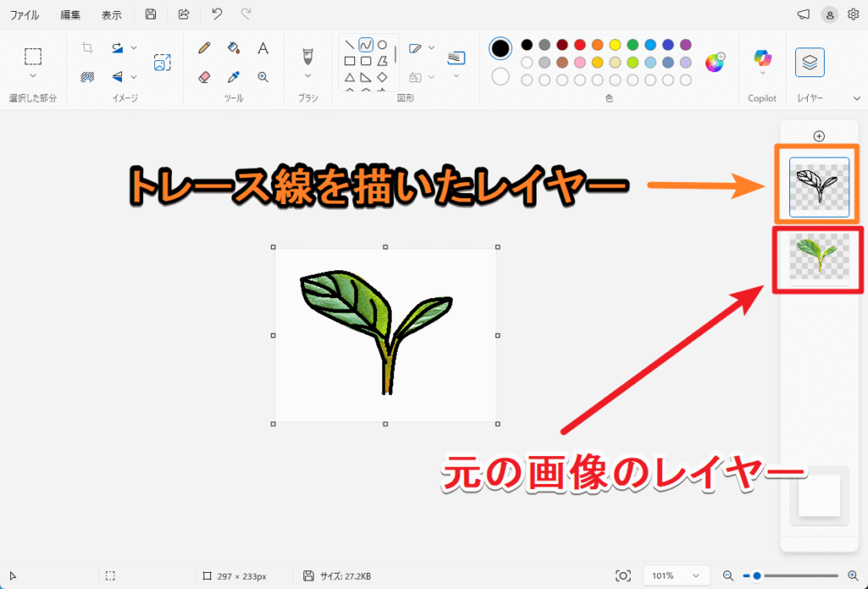Image resolution: width=868 pixels, height=589 pixels.
Task: Select the oval shape
Action: tap(382, 45)
